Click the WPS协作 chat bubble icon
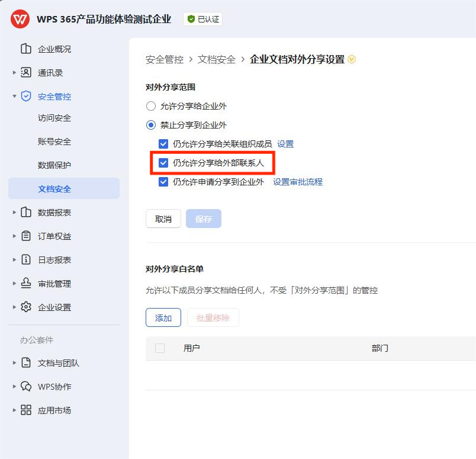The height and width of the screenshot is (459, 476). [x=26, y=386]
